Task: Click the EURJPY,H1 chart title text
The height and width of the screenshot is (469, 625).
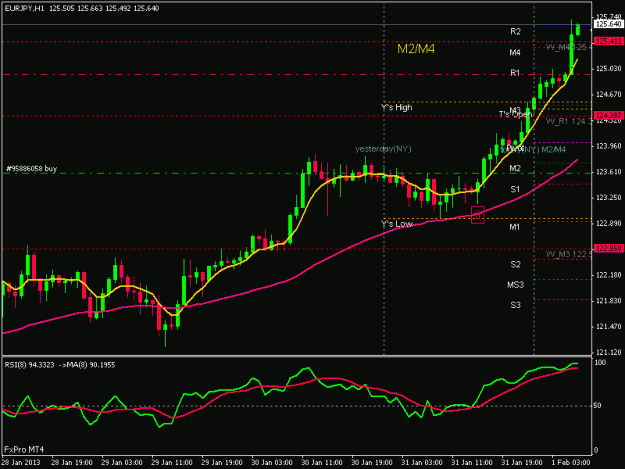Action: click(x=24, y=8)
